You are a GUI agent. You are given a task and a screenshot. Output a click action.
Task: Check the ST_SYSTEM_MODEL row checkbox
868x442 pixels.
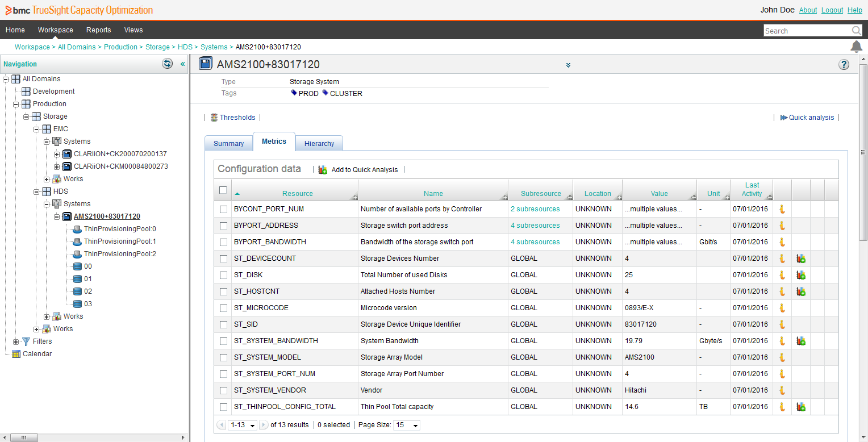point(224,358)
